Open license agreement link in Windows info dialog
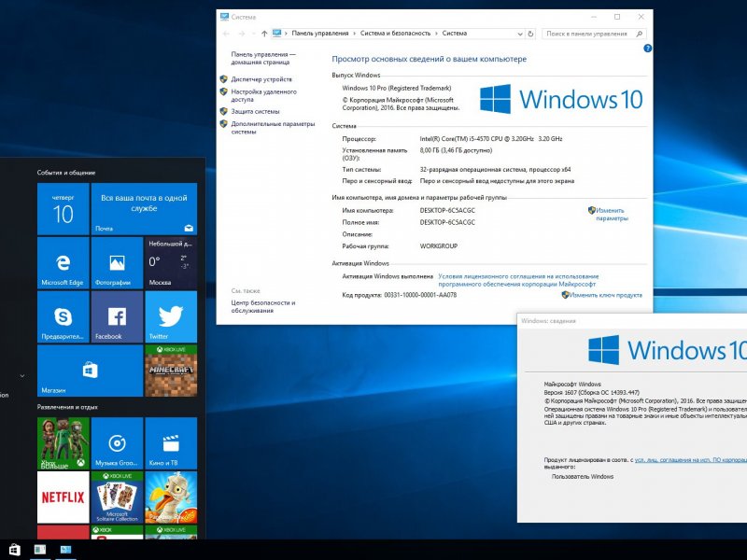 (690, 460)
